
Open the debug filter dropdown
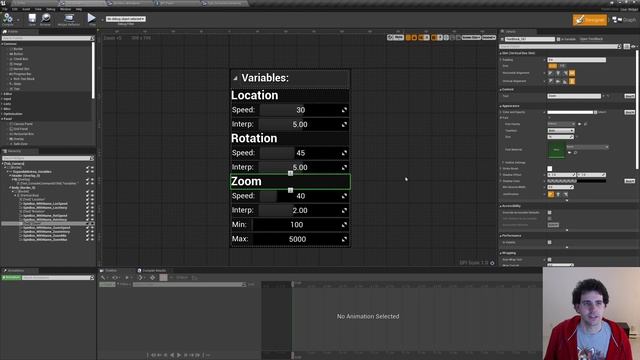click(125, 19)
